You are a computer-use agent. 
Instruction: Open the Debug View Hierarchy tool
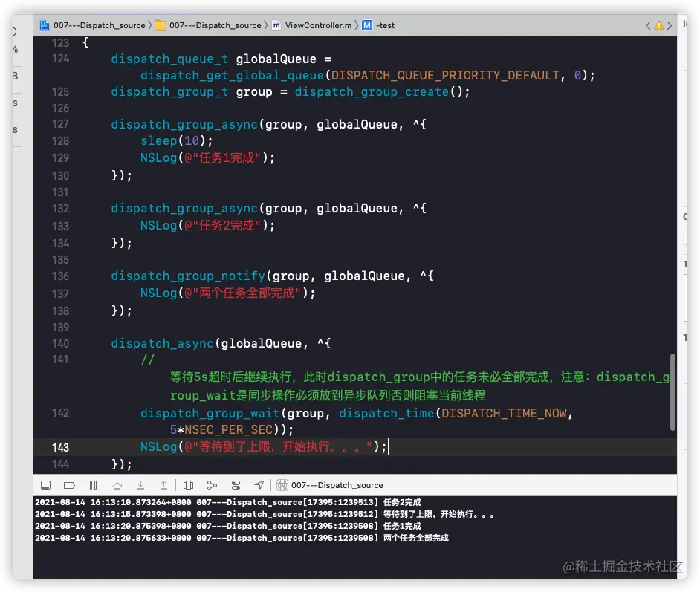[189, 485]
